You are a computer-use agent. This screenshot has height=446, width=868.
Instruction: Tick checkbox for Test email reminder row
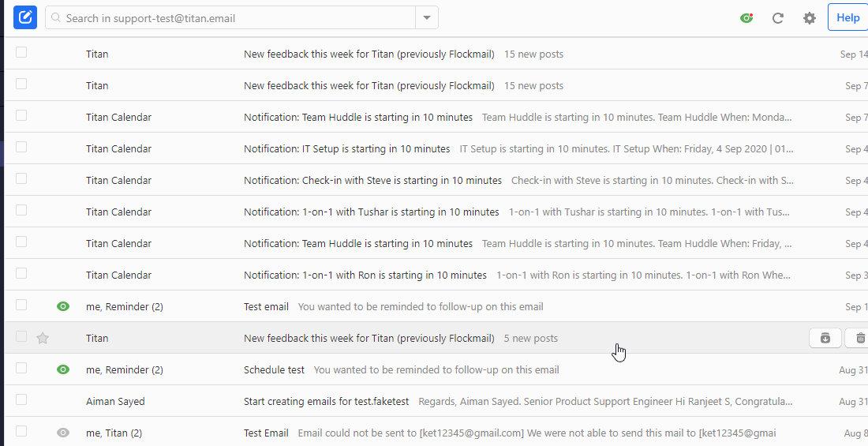pos(21,305)
